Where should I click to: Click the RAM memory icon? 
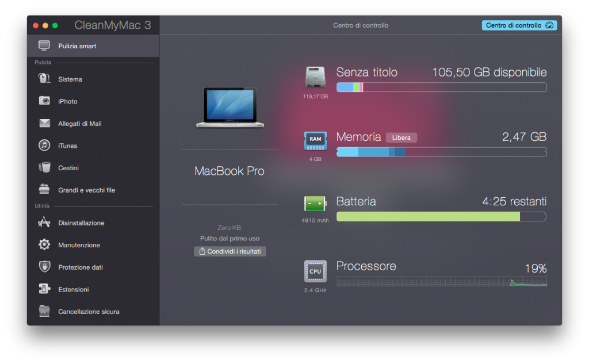coord(315,141)
